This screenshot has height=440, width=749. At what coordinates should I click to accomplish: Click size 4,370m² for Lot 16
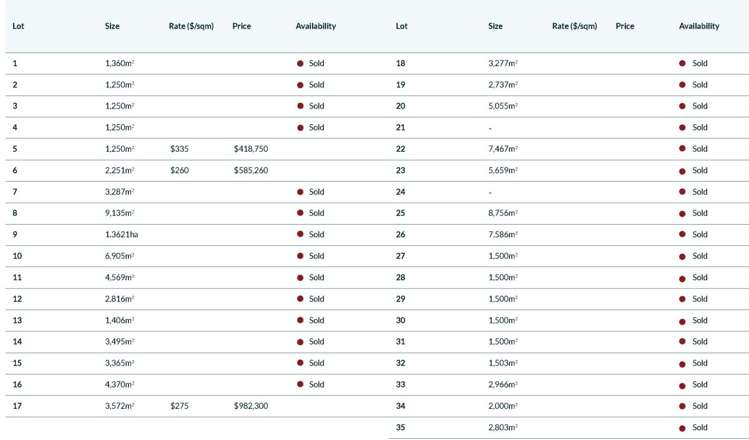[119, 385]
